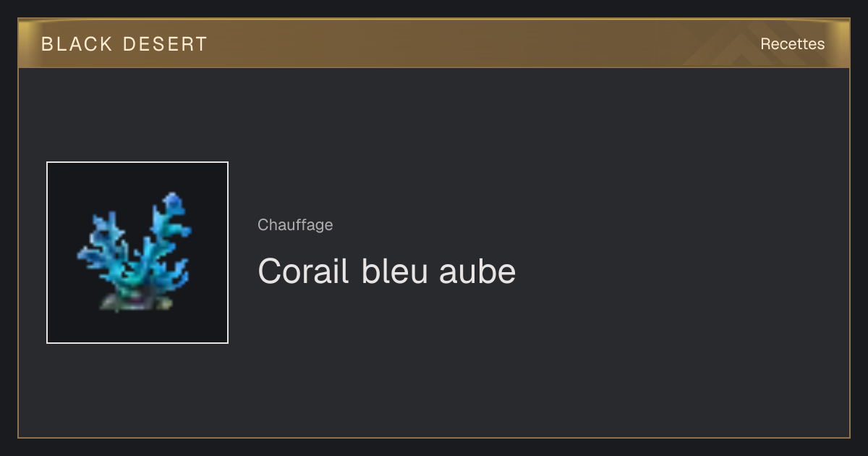
Task: Click the Chauffage category label
Action: (295, 225)
